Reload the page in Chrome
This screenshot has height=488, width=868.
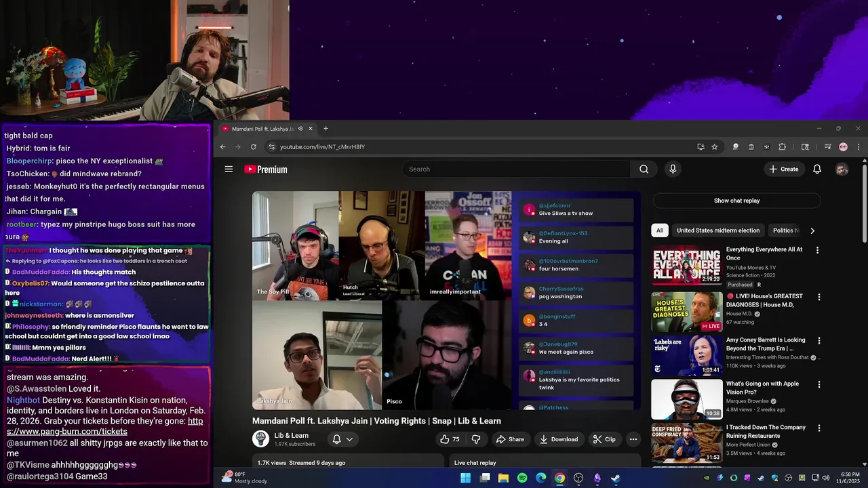point(254,147)
